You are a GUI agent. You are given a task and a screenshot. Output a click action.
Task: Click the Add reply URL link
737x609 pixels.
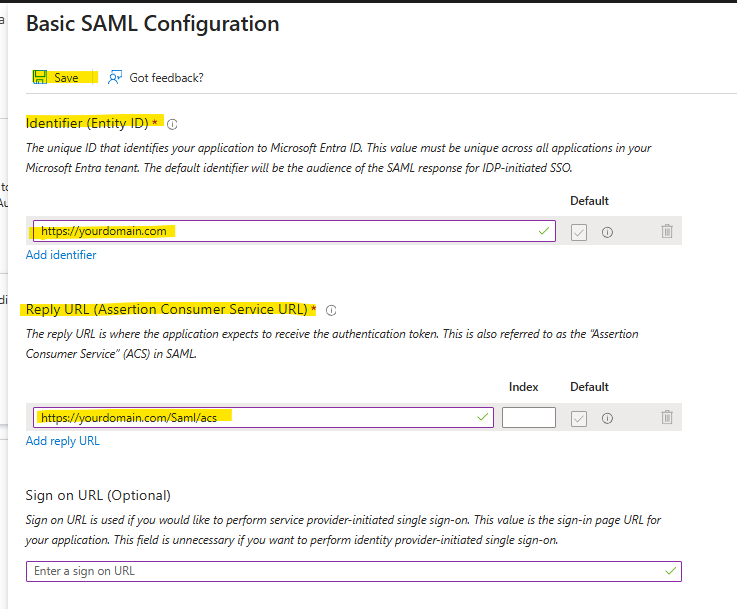coord(63,441)
